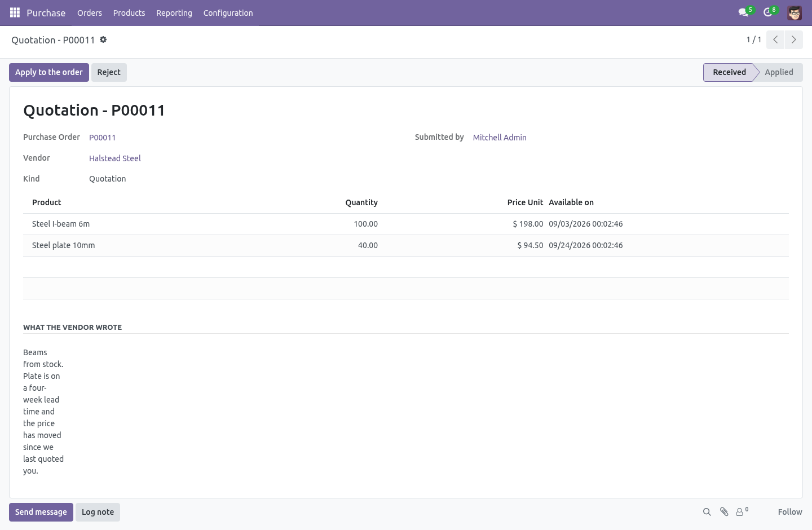The image size is (812, 530).
Task: Click the Reject button
Action: point(109,72)
